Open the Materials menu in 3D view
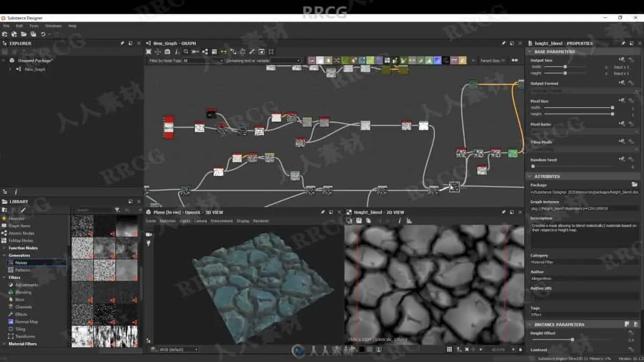Screen dimensions: 644x362 tap(167, 221)
